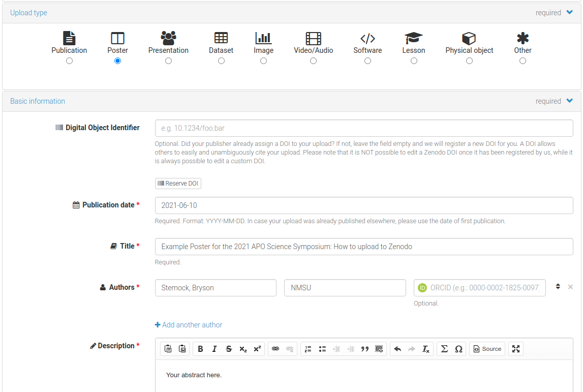
Task: Select the Presentation radio button
Action: click(168, 61)
